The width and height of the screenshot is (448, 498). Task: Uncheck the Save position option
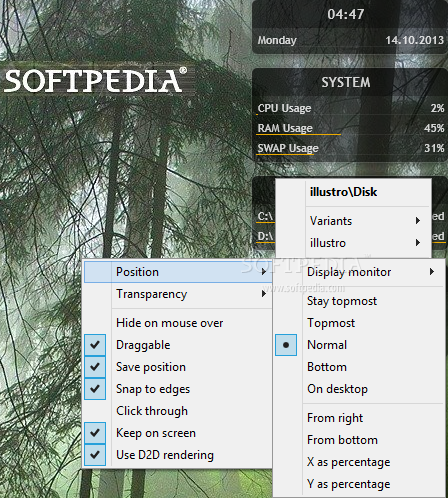(x=177, y=367)
